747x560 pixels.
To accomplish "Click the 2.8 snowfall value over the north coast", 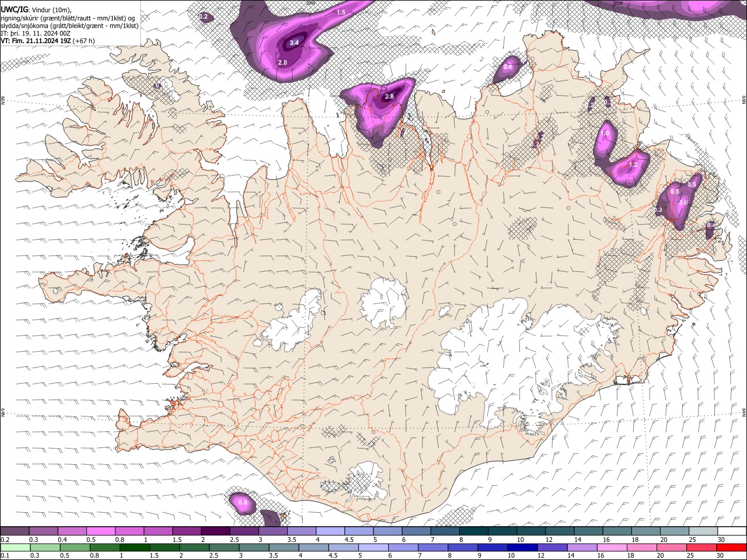I will (390, 97).
